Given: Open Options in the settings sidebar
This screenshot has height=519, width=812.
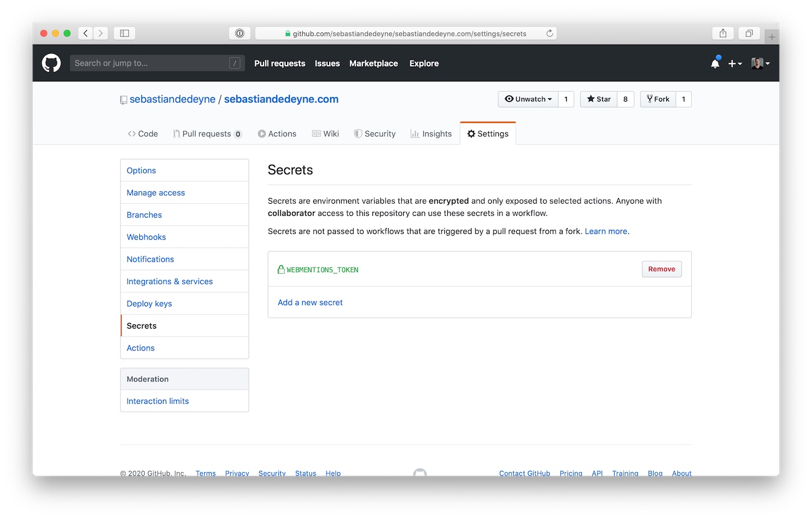Looking at the screenshot, I should 184,171.
